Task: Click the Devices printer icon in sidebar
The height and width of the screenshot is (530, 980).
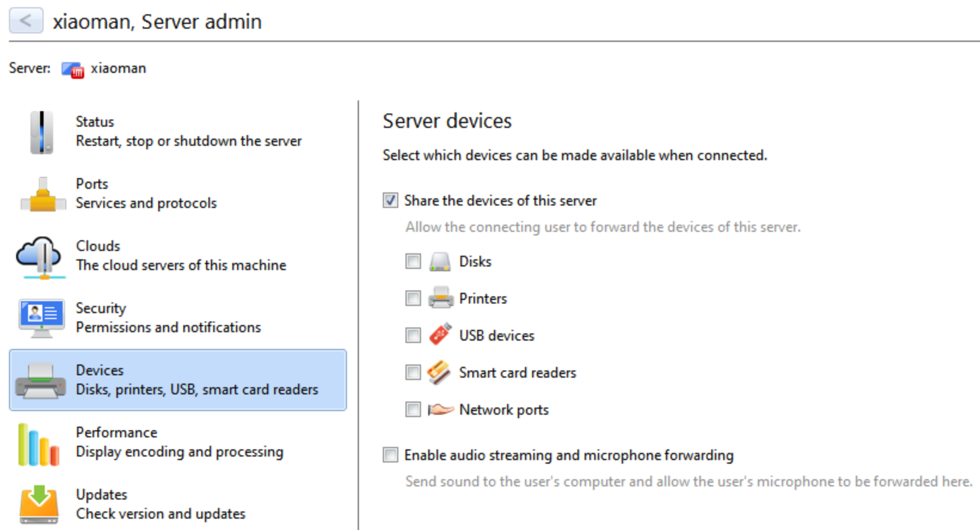Action: click(x=41, y=381)
